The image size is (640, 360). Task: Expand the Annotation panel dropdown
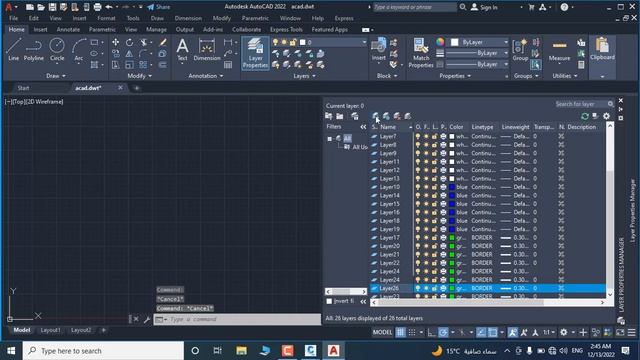click(206, 76)
